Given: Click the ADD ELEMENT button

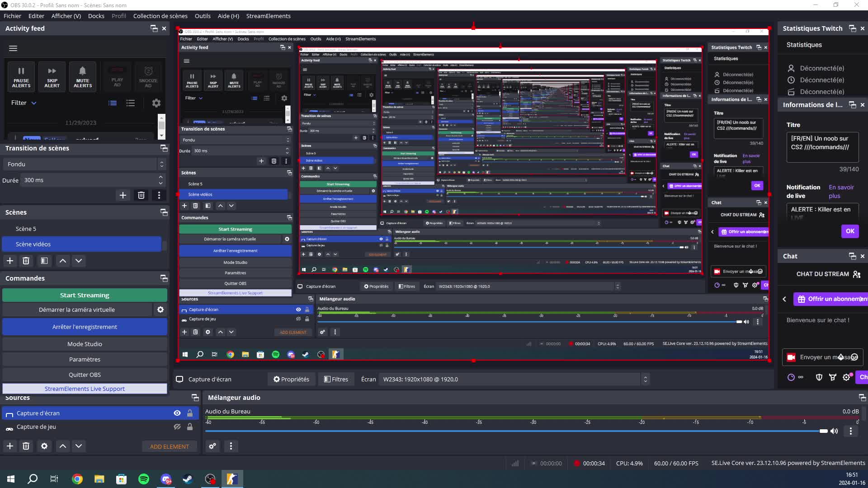Looking at the screenshot, I should click(x=170, y=447).
